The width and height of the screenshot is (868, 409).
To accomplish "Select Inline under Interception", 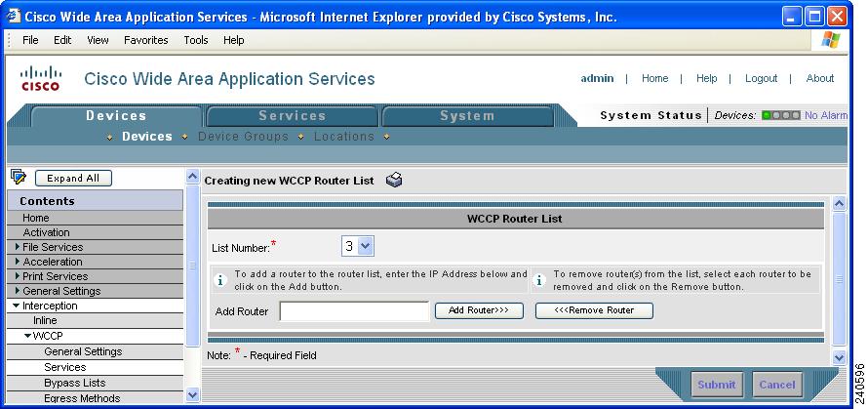I will (x=95, y=320).
